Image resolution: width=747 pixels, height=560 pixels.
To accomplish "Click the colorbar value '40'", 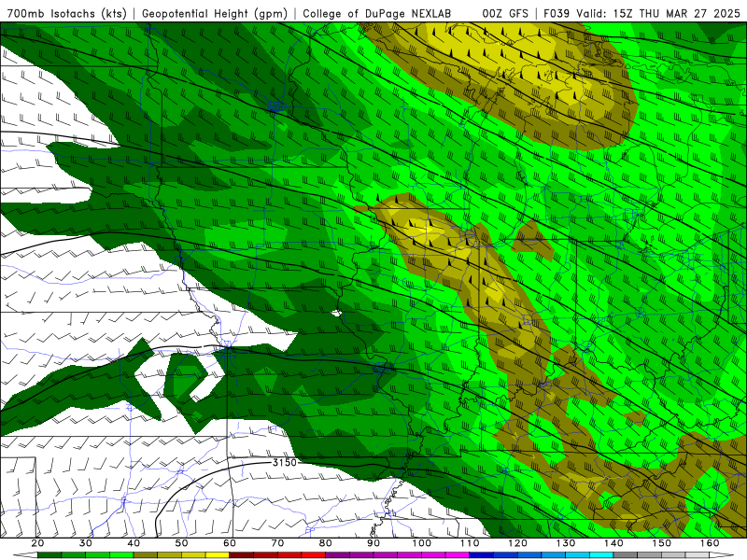I will (x=134, y=543).
